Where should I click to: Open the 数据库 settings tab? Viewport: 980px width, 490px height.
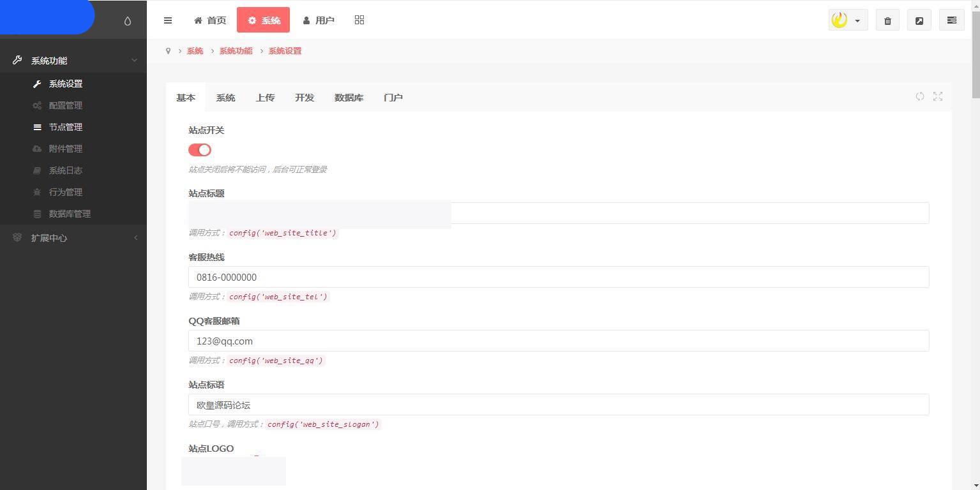(349, 98)
